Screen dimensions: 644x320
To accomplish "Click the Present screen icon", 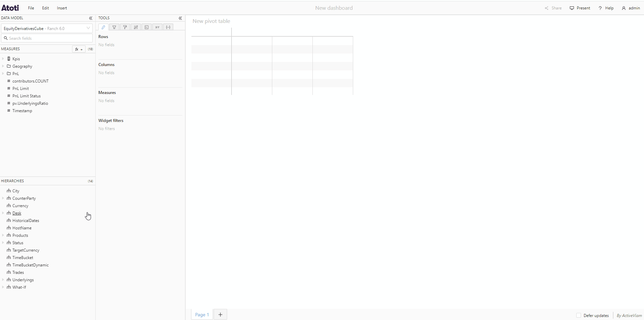I will pyautogui.click(x=572, y=8).
